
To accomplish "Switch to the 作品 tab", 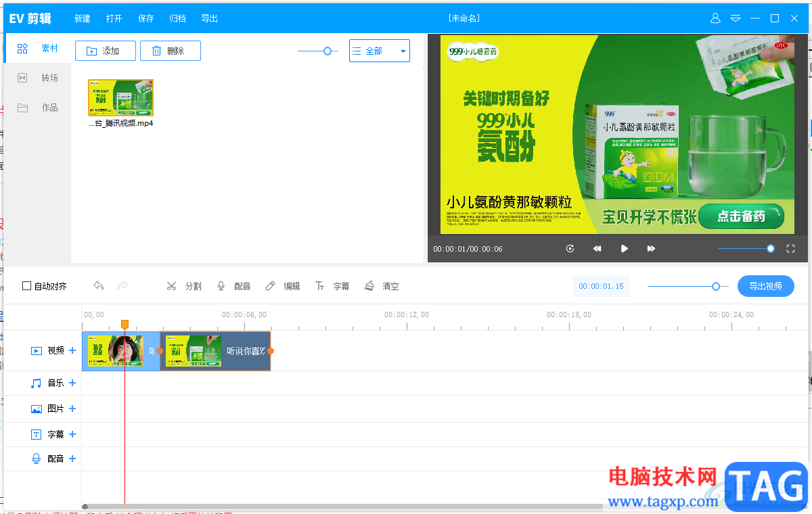I will click(38, 108).
